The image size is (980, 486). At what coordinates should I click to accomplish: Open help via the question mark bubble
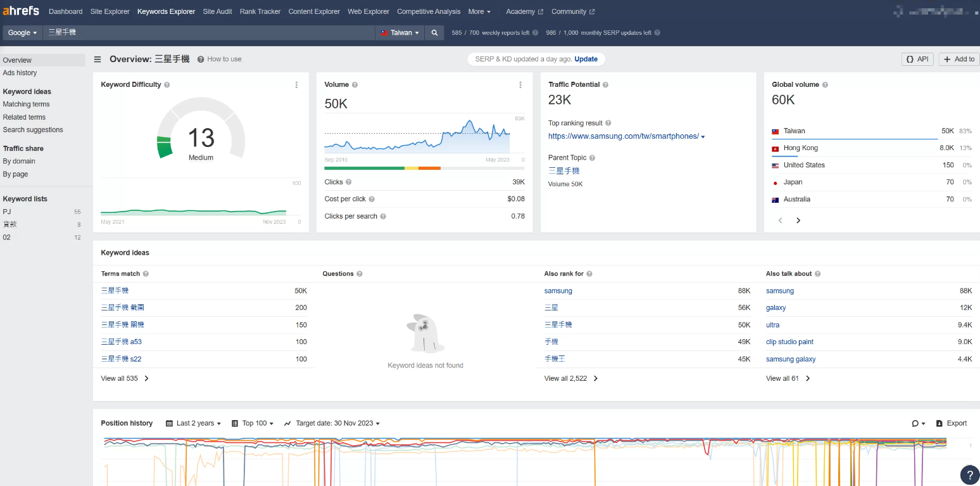click(x=969, y=474)
